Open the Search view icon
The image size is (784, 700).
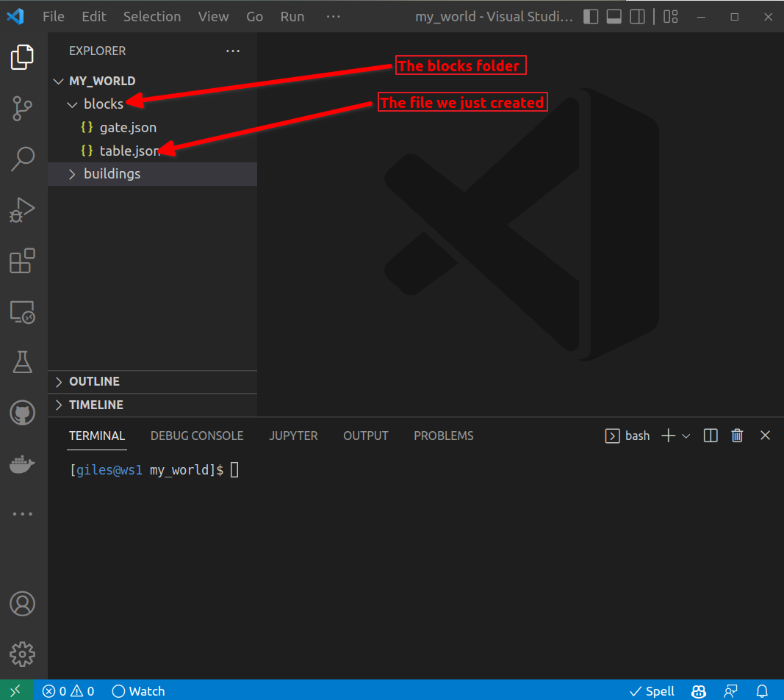(x=23, y=159)
